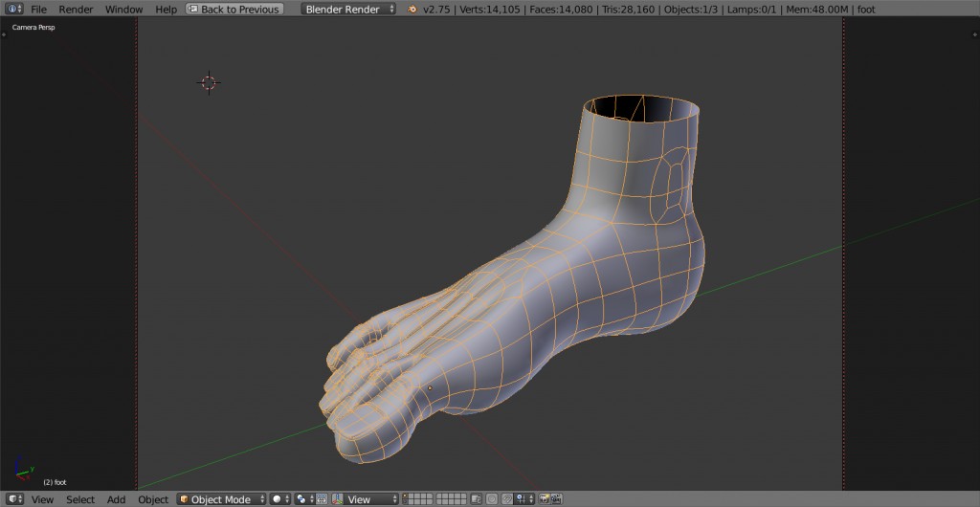Click the Back to Previous button
The image size is (980, 507).
click(234, 10)
